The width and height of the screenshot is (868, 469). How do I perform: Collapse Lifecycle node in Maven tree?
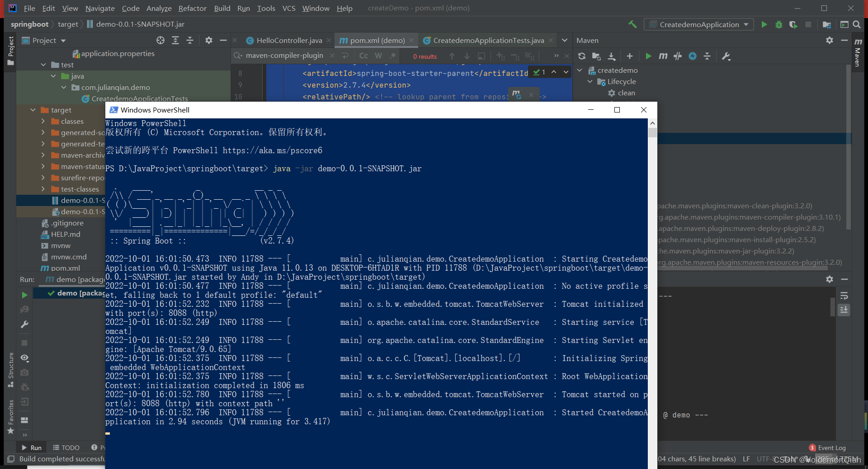click(590, 81)
